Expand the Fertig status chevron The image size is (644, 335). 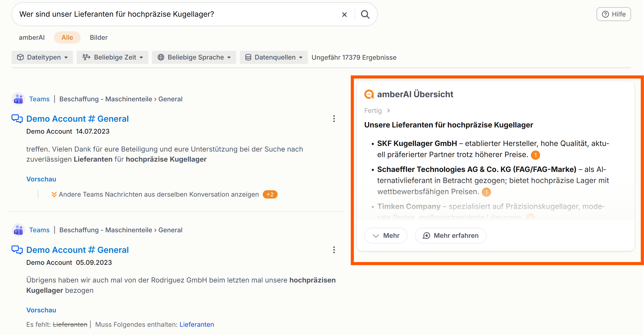tap(388, 110)
